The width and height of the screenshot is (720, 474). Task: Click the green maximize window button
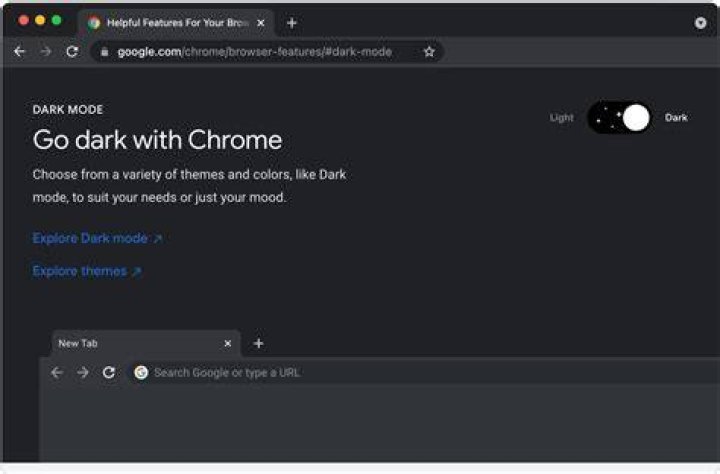coord(56,20)
